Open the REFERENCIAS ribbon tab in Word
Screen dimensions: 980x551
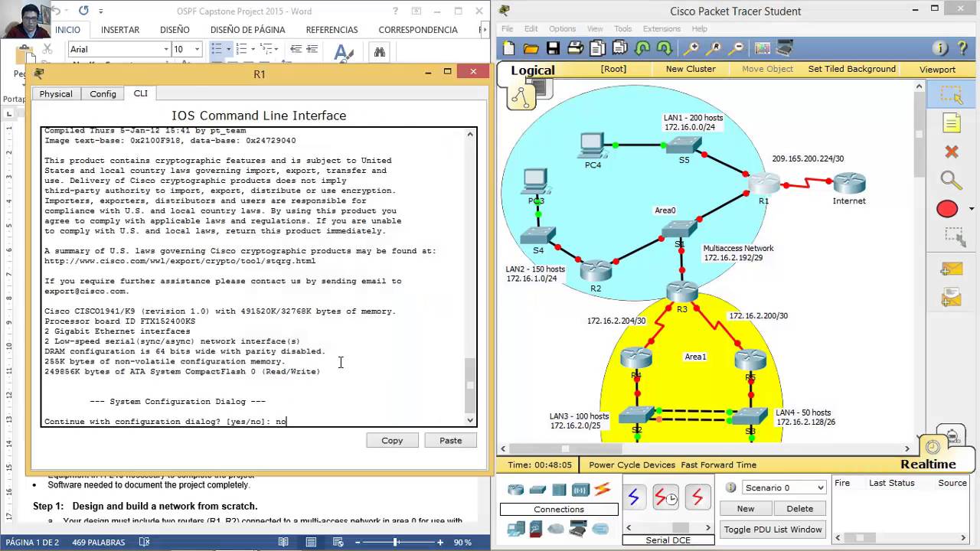pyautogui.click(x=332, y=30)
